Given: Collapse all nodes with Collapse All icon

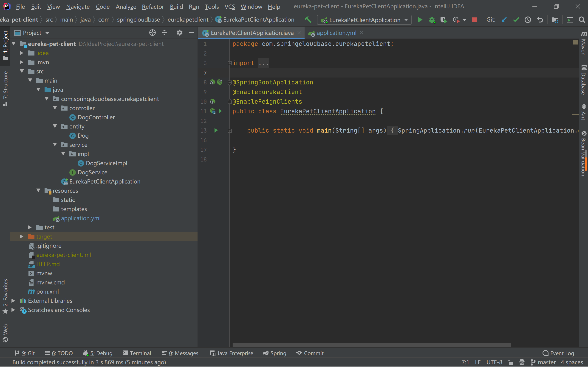Looking at the screenshot, I should coord(165,33).
